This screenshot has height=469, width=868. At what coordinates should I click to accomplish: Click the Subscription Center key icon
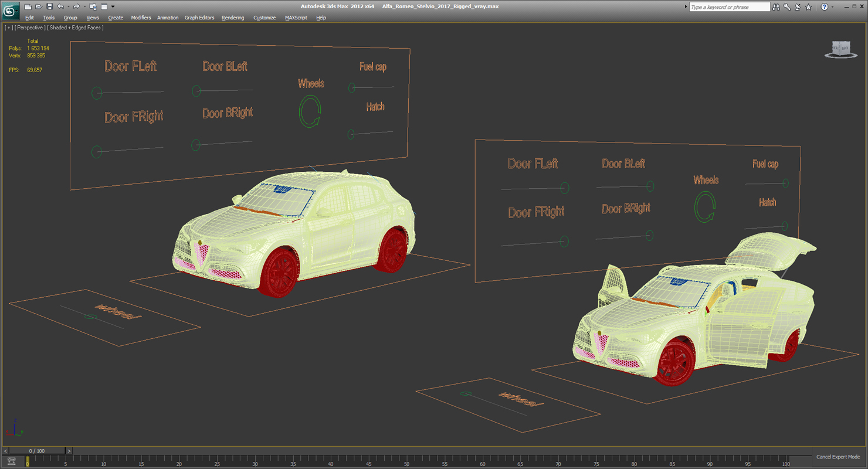787,7
